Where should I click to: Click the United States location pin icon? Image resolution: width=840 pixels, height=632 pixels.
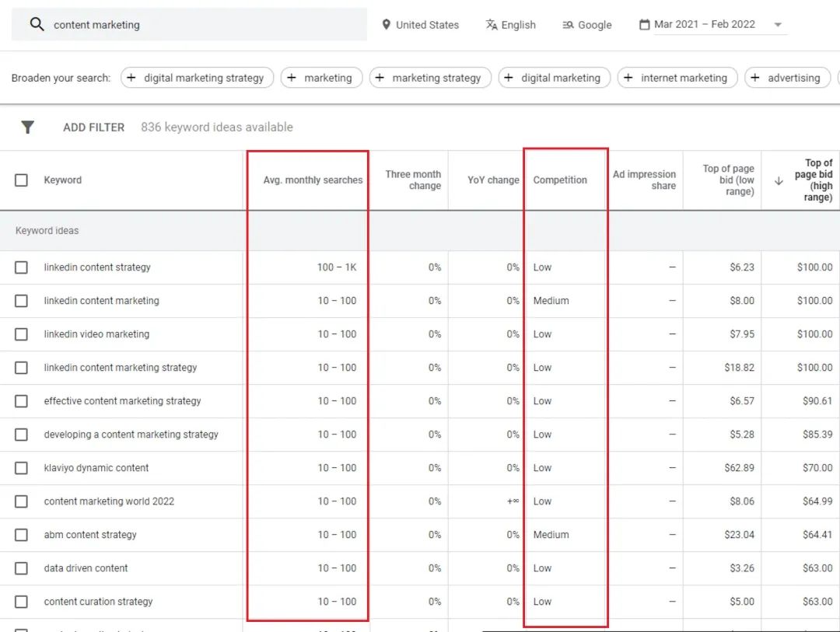click(x=387, y=25)
